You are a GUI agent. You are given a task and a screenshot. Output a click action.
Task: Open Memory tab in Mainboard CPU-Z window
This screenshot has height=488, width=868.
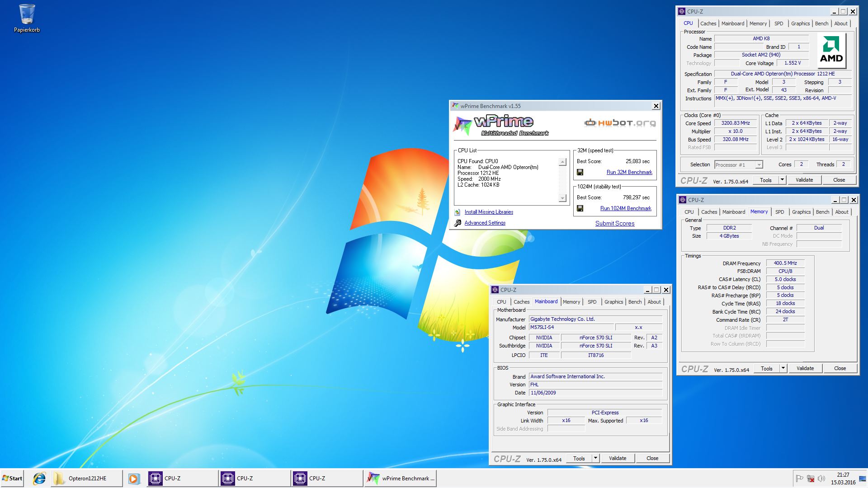[x=571, y=302]
